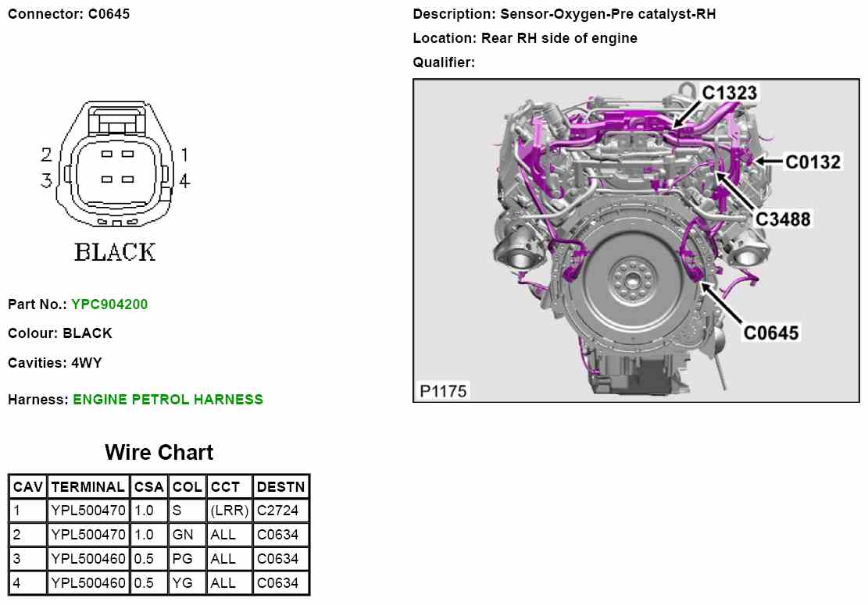Click the P1175 image reference tag
The width and height of the screenshot is (868, 605).
coord(443,390)
